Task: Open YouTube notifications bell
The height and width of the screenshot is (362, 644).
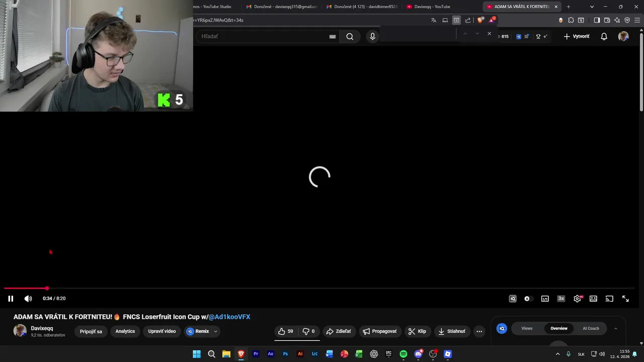Action: (604, 36)
